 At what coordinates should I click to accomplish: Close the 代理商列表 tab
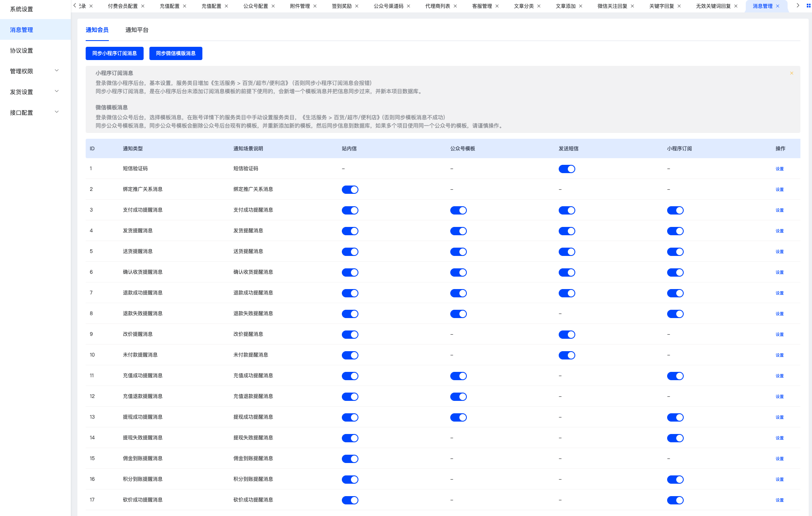(455, 6)
